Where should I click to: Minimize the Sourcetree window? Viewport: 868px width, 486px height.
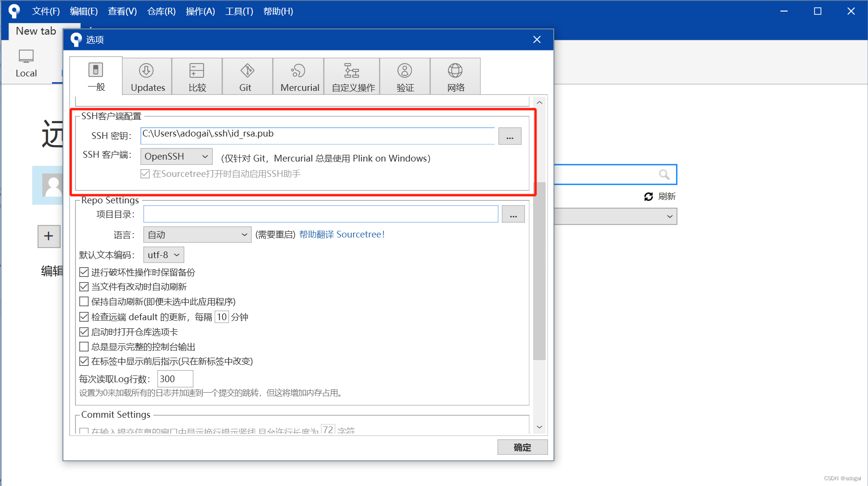[784, 11]
